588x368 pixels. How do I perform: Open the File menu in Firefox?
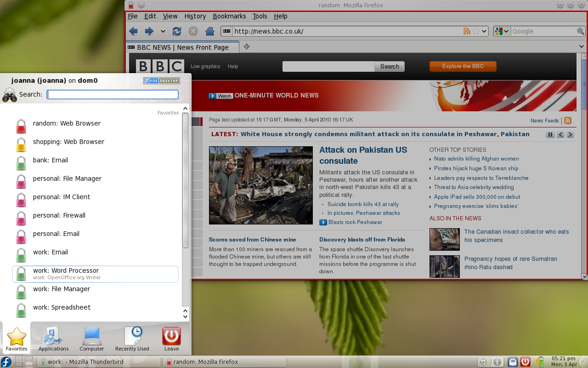click(133, 16)
